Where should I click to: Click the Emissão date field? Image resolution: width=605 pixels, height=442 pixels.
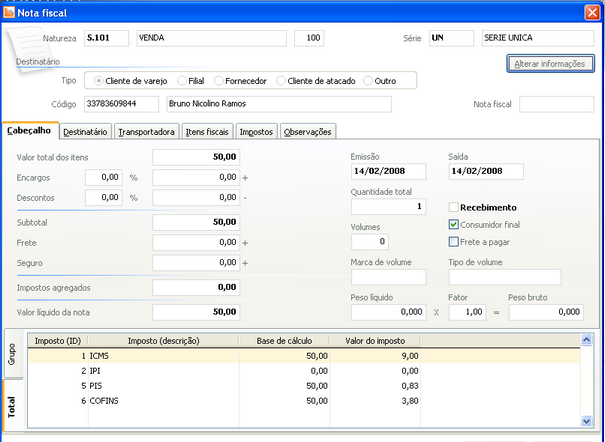pos(389,171)
